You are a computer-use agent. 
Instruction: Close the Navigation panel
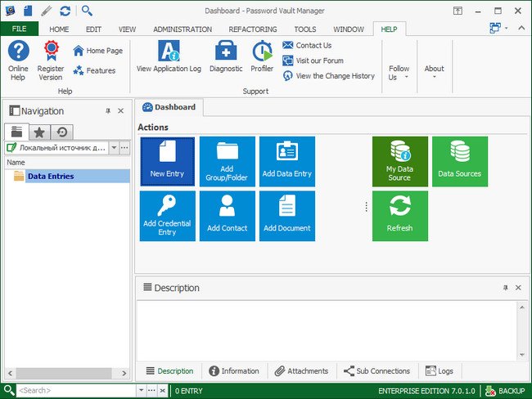click(121, 111)
